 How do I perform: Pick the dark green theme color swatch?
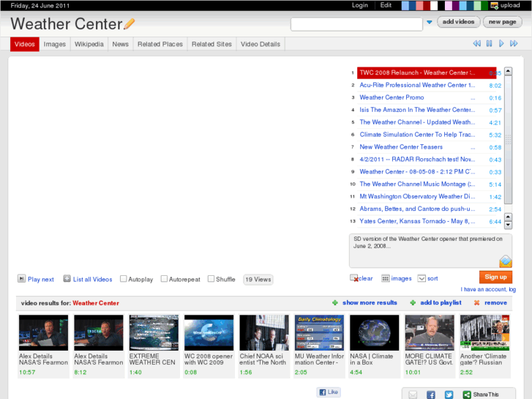(484, 6)
